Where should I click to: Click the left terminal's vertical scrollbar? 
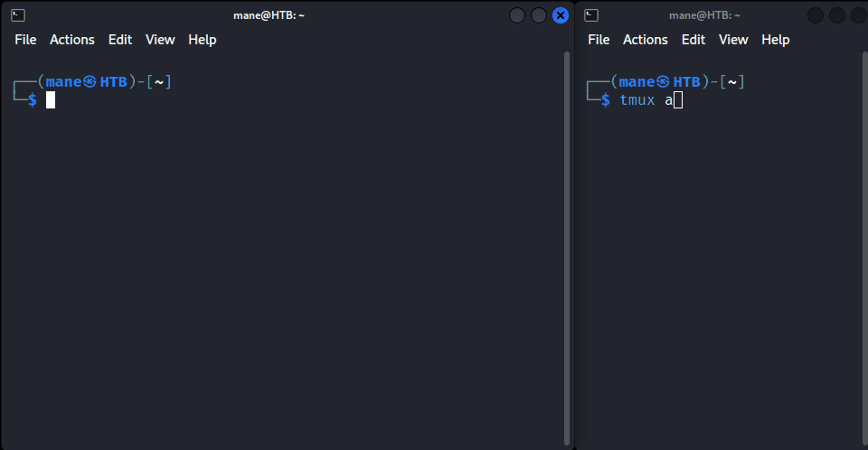point(567,248)
